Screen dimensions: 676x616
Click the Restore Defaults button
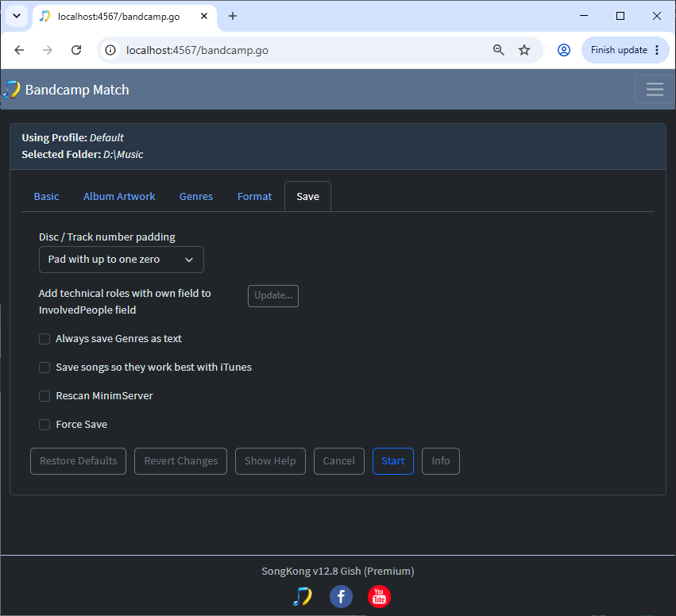pyautogui.click(x=78, y=461)
